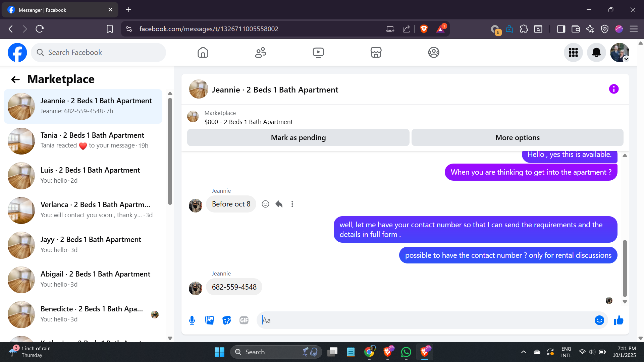Bookmark this page in the browser

(110, 29)
